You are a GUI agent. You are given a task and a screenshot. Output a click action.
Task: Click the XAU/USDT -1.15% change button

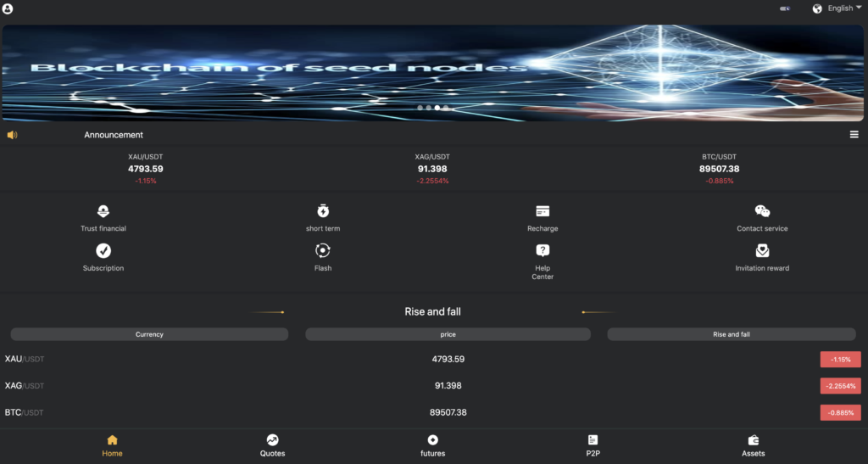(x=840, y=360)
